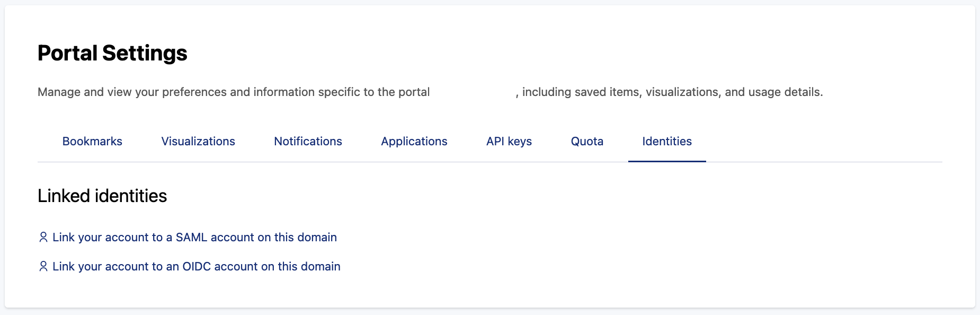Screen dimensions: 980x315
Task: Click the blank portal name gap in description
Action: point(473,92)
